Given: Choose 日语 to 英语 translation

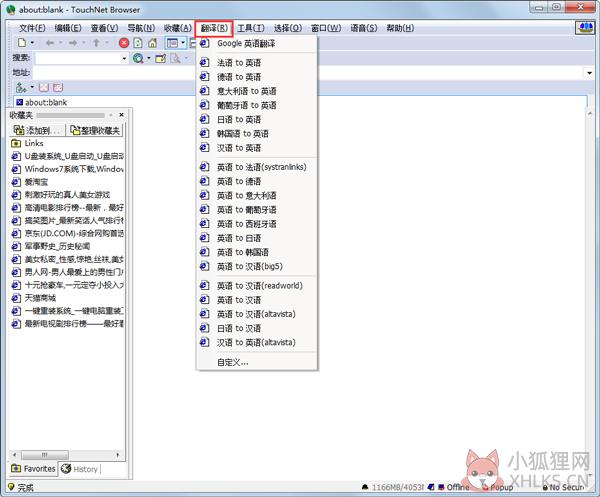Looking at the screenshot, I should click(x=257, y=119).
